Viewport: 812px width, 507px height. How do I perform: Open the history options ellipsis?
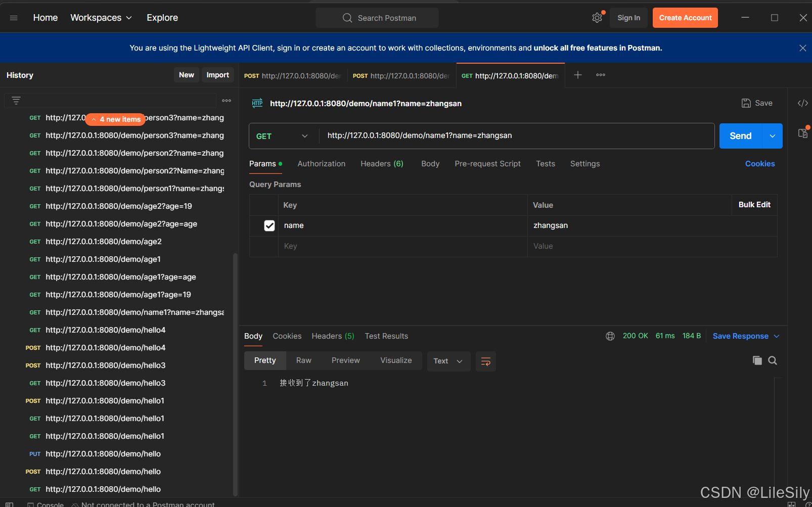click(x=227, y=101)
